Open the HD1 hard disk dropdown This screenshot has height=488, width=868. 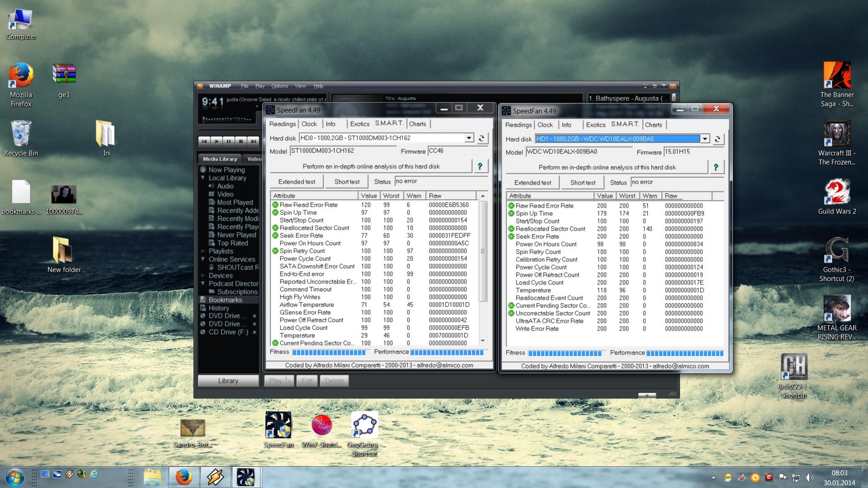(705, 139)
